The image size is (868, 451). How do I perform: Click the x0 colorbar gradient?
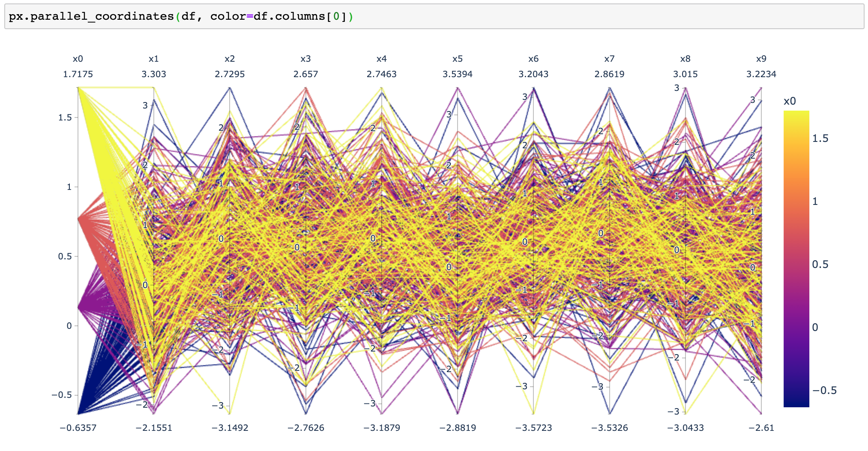tap(796, 259)
